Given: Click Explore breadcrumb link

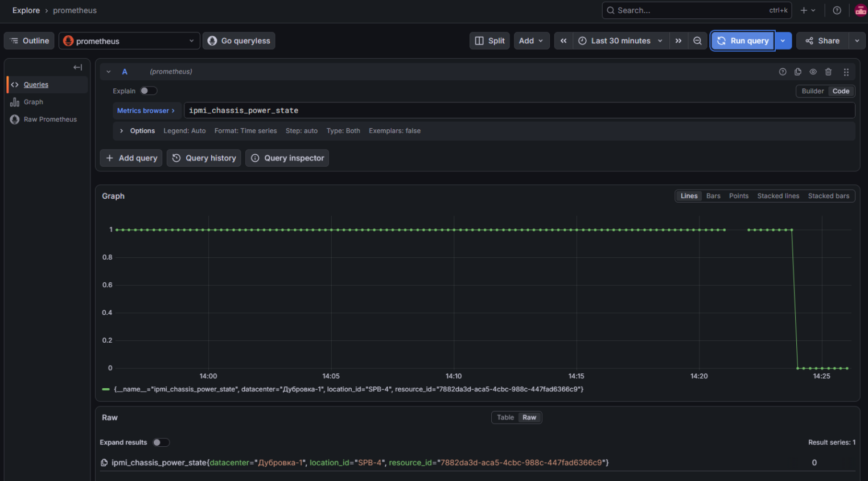Looking at the screenshot, I should (x=26, y=10).
